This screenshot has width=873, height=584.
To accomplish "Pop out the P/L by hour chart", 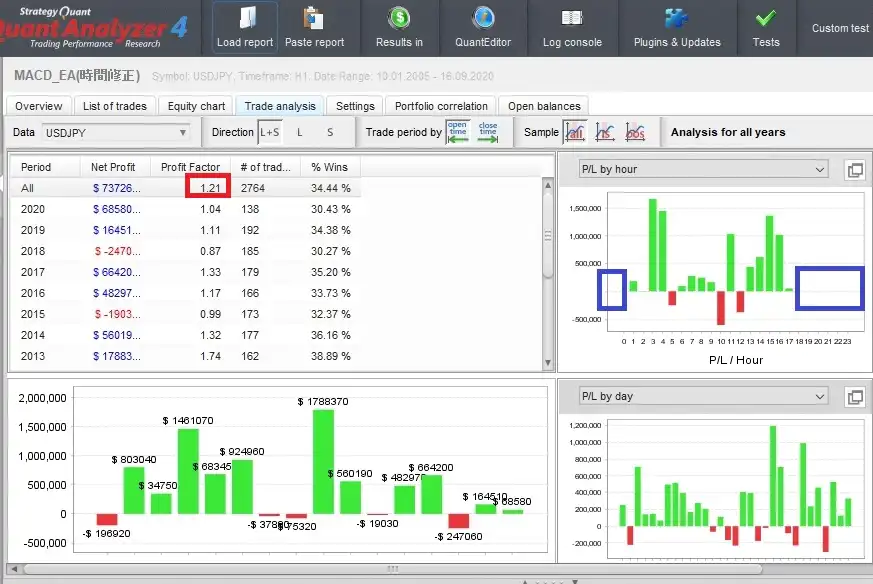I will point(854,170).
